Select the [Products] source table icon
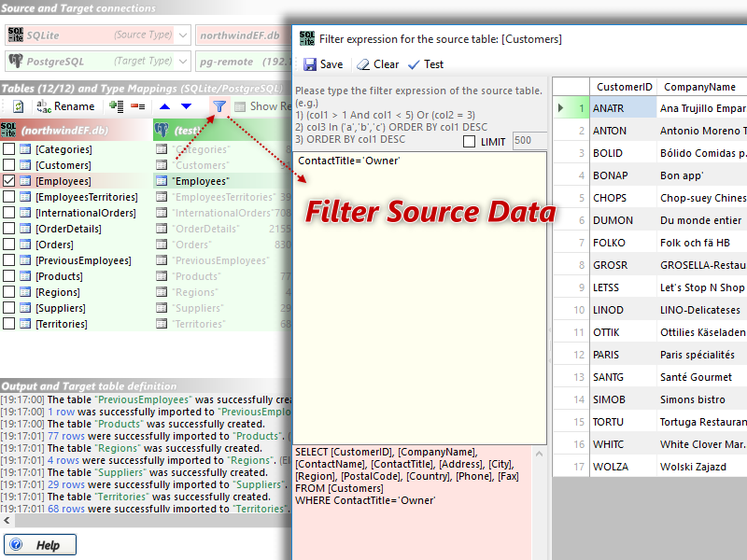Viewport: 747px width, 560px height. click(x=25, y=276)
